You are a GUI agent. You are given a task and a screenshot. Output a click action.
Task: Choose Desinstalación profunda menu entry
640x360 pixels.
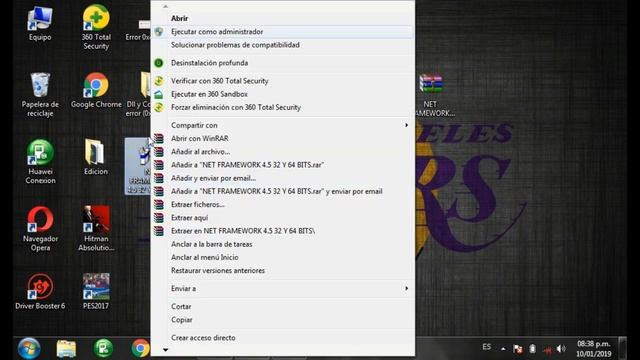[283, 63]
